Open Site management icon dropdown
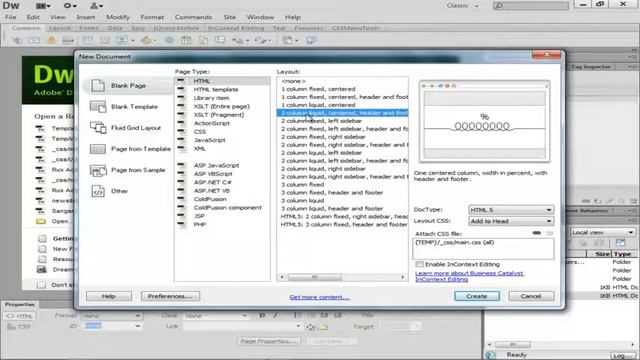 [x=96, y=6]
